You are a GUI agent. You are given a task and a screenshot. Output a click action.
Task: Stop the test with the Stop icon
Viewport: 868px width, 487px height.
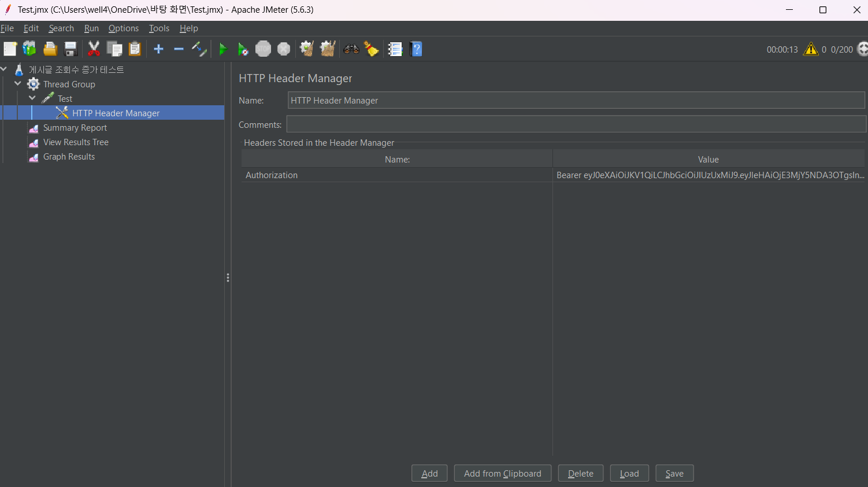point(263,49)
